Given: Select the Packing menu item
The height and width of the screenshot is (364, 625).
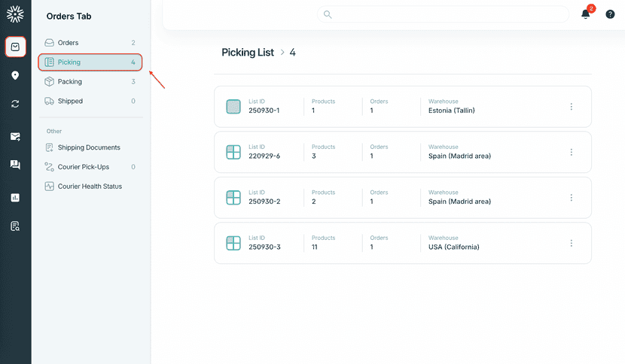Looking at the screenshot, I should (69, 82).
